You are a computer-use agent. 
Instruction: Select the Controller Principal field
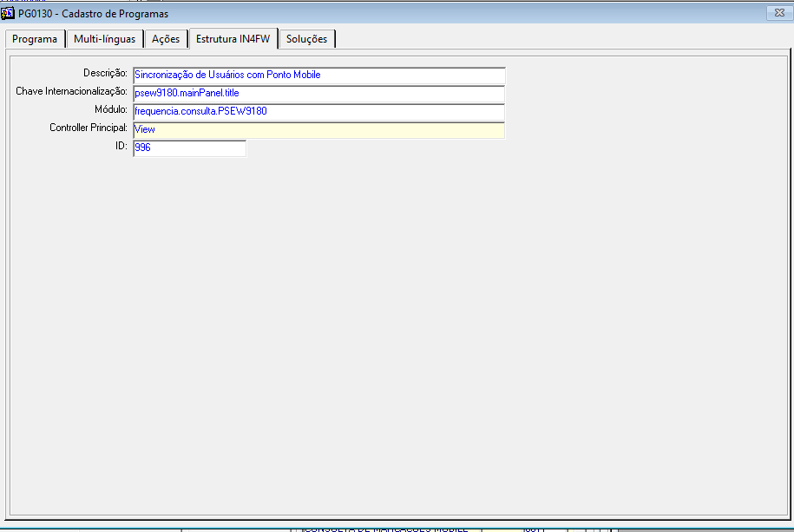point(319,129)
